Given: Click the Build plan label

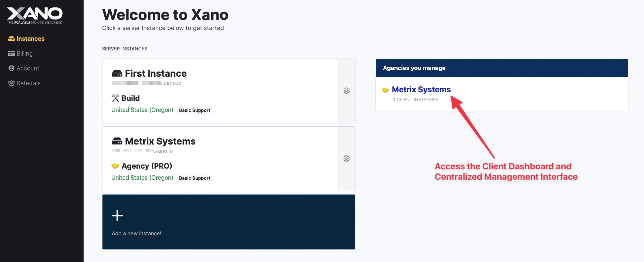Looking at the screenshot, I should (x=131, y=98).
